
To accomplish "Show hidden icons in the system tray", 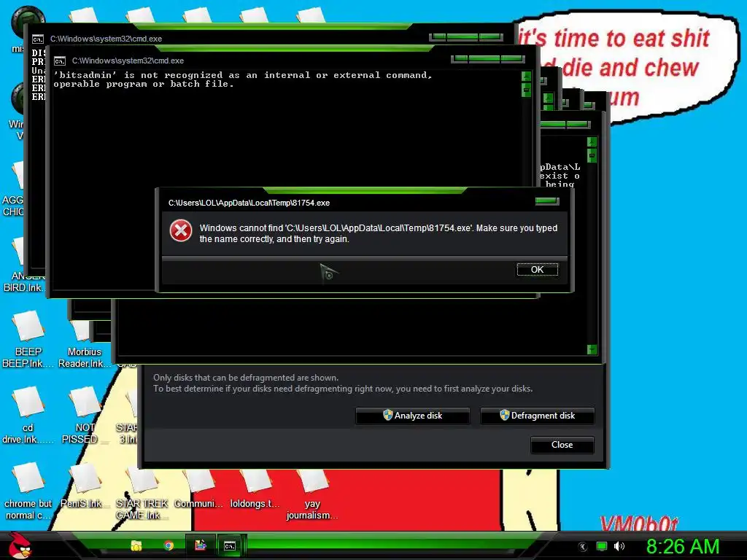I will point(583,547).
